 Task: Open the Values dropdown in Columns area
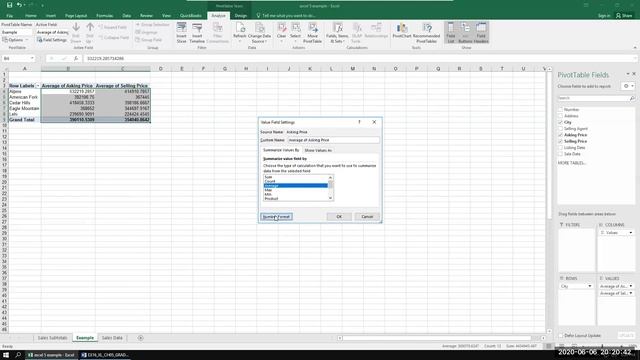tap(631, 233)
